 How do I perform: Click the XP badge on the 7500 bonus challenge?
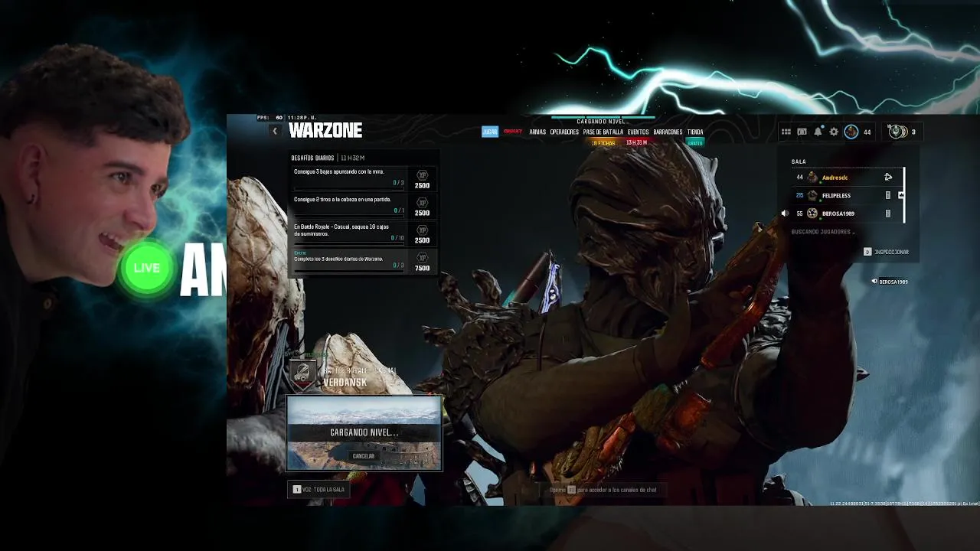(x=422, y=258)
